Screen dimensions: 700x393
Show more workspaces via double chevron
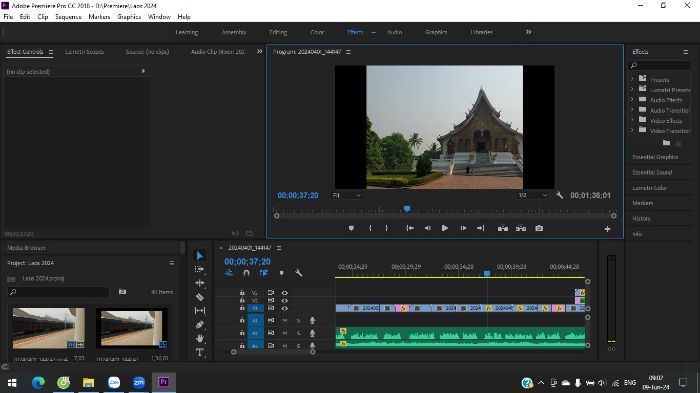point(529,32)
